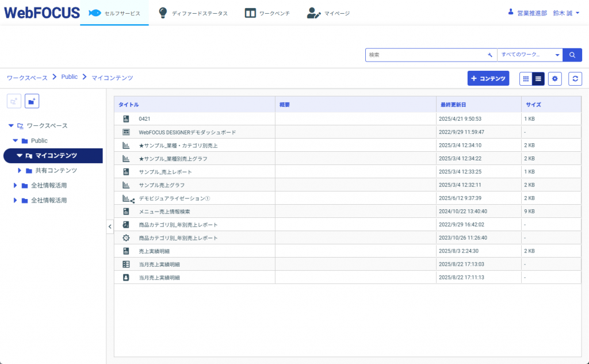Open the settings gear button
Screen dimensions: 589x364
[x=554, y=79]
